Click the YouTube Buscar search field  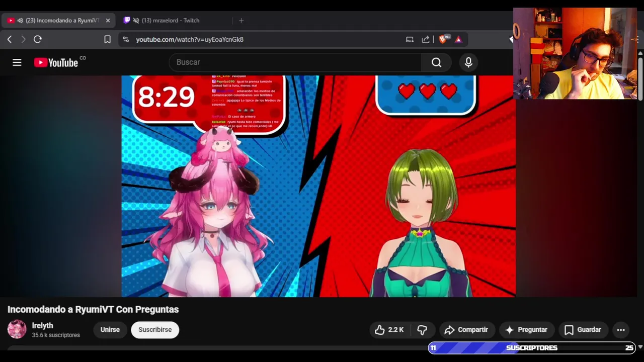tap(295, 62)
